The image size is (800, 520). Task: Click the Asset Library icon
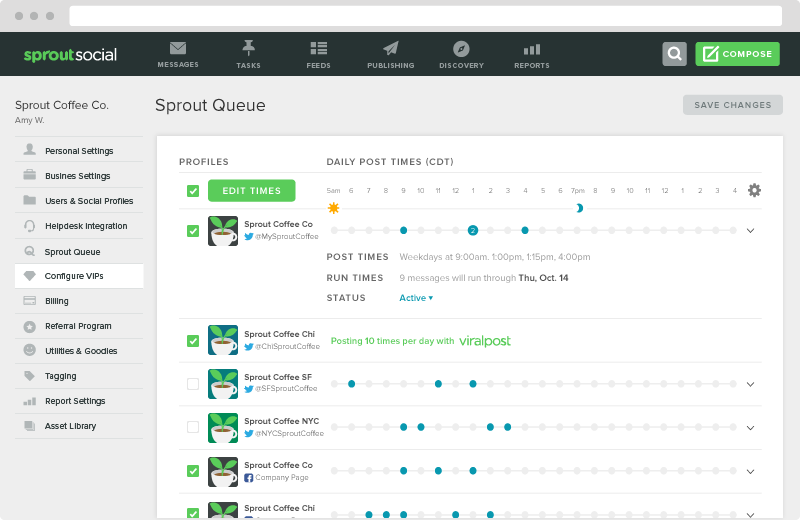click(x=30, y=426)
